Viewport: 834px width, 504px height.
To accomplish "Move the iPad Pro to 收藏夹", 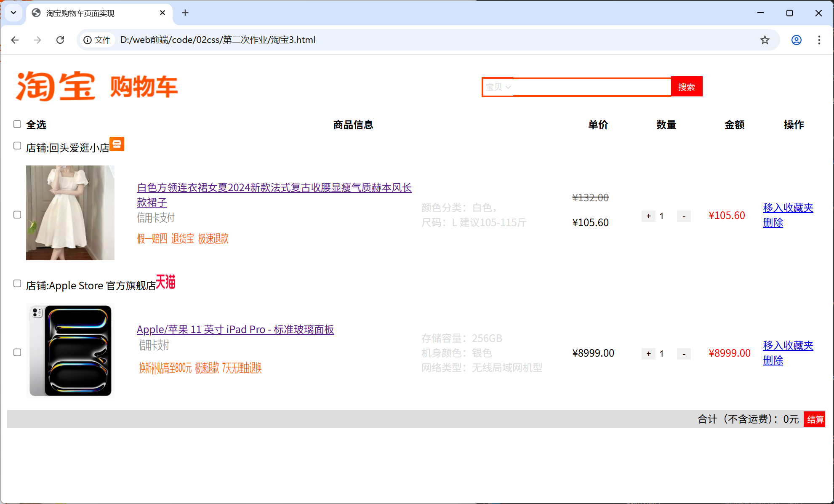I will click(788, 345).
